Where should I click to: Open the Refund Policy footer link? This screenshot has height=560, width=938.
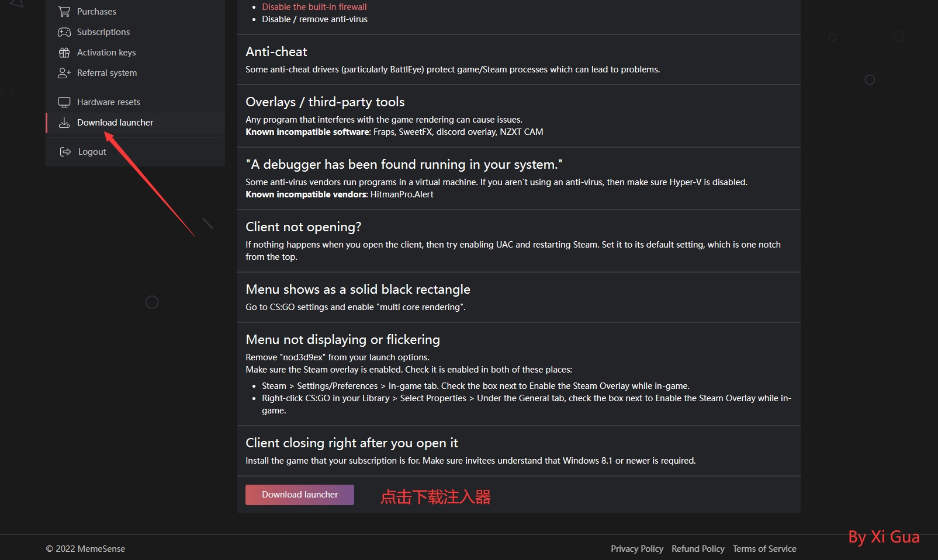tap(698, 549)
